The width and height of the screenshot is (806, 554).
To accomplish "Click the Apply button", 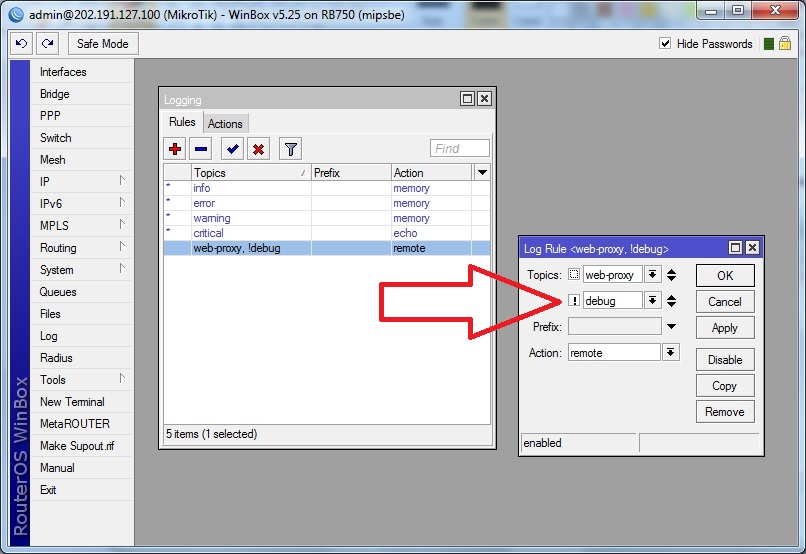I will pos(725,328).
